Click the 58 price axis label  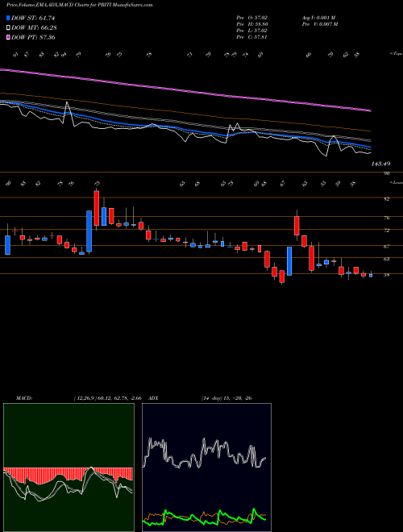point(386,275)
